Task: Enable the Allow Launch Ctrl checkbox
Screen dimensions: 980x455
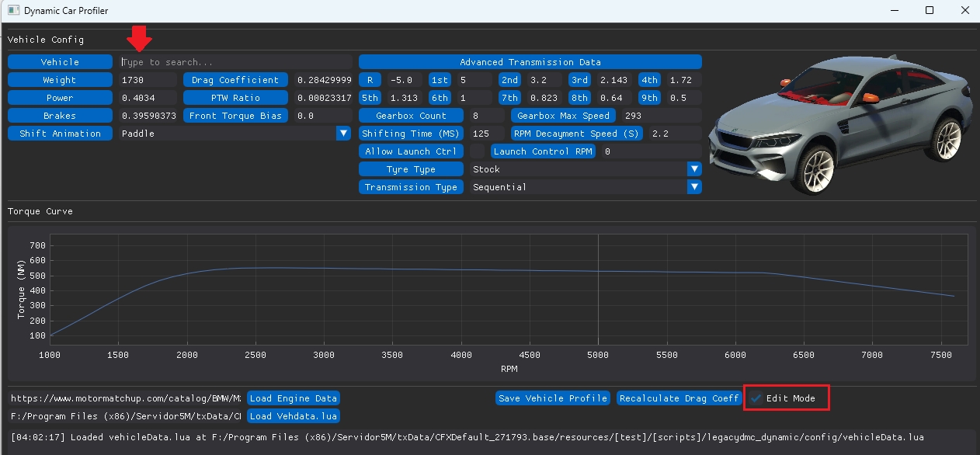Action: (477, 151)
